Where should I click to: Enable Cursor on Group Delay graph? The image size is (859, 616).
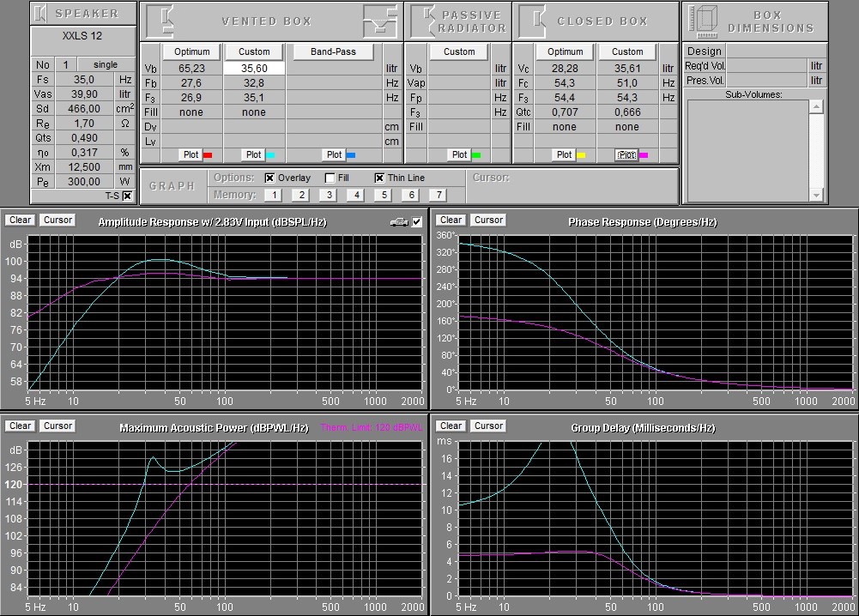point(488,426)
